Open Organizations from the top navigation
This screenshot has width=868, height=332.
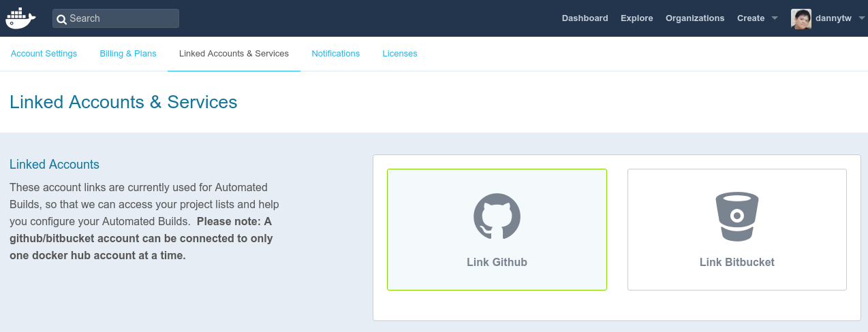695,18
